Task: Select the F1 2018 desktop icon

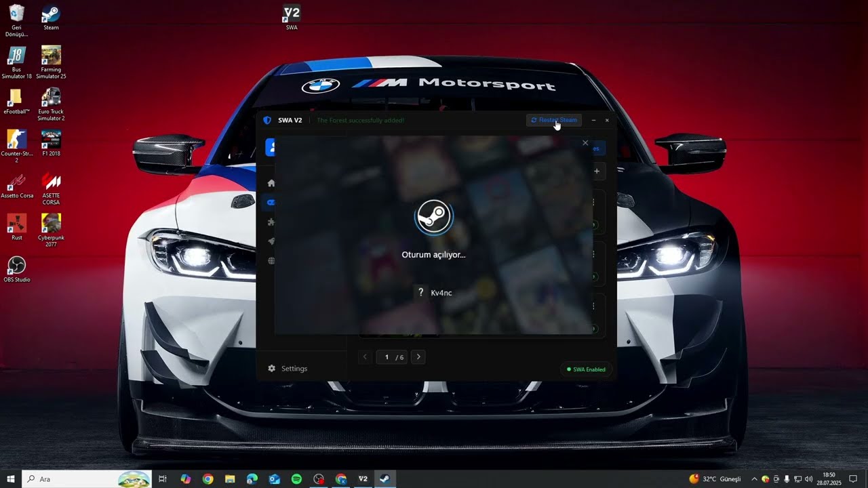Action: (x=51, y=144)
